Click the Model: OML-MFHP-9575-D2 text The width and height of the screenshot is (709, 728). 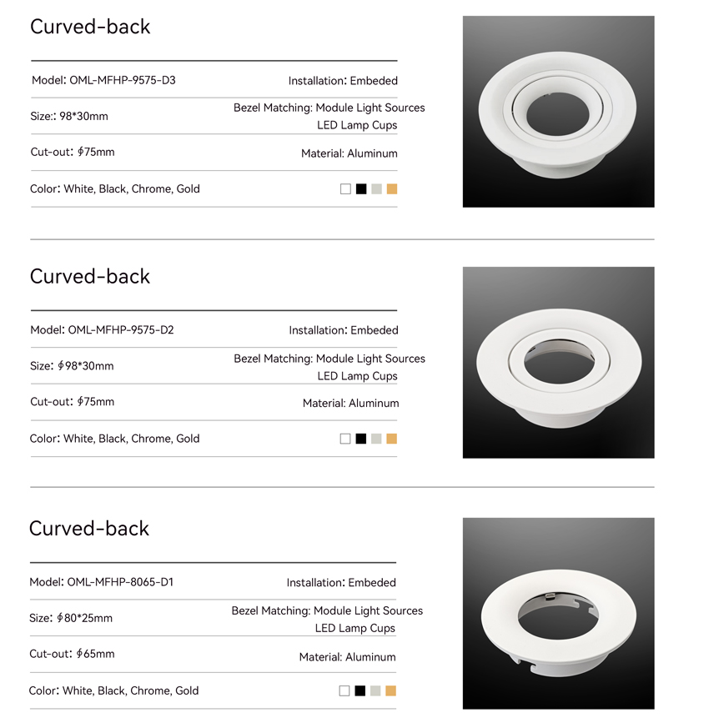[102, 330]
